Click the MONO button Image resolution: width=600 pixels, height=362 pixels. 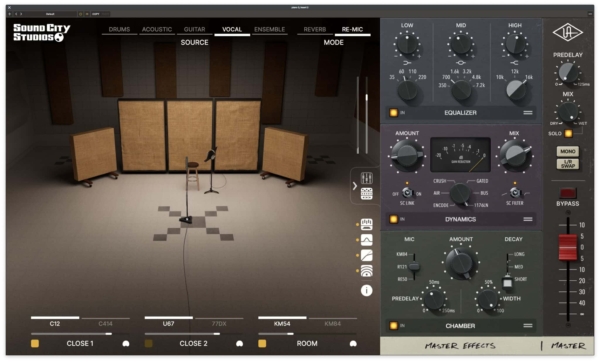567,151
